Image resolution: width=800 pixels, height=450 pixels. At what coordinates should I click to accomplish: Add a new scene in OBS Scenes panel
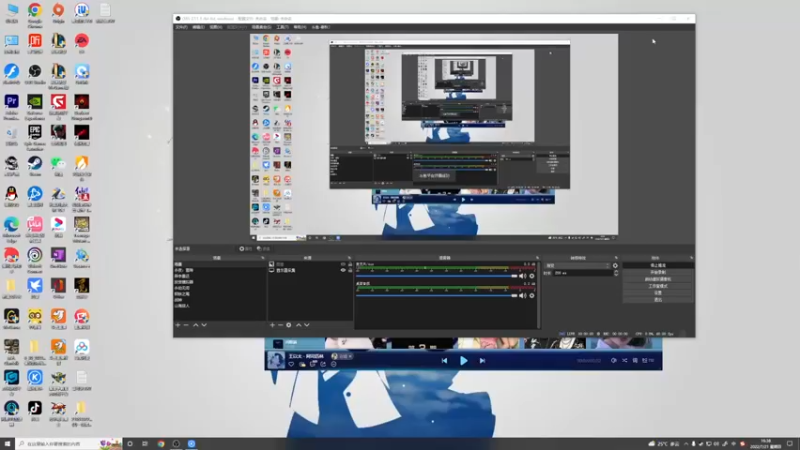click(178, 324)
